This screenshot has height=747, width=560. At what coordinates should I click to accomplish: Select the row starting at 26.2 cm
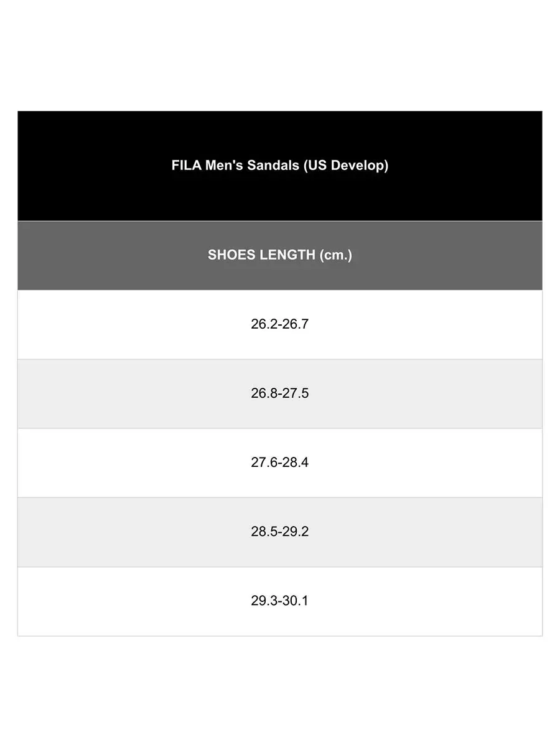pyautogui.click(x=436, y=324)
